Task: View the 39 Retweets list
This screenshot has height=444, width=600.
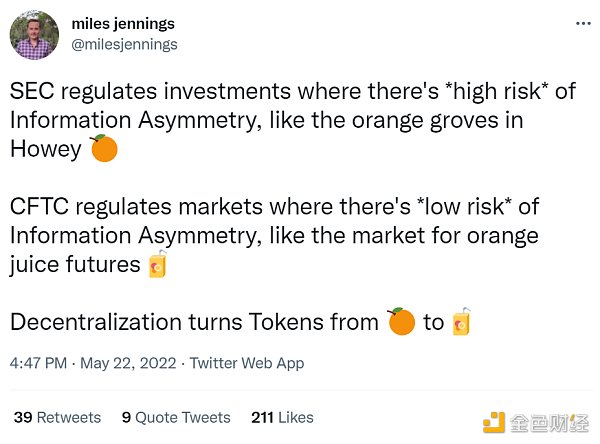Action: 57,417
